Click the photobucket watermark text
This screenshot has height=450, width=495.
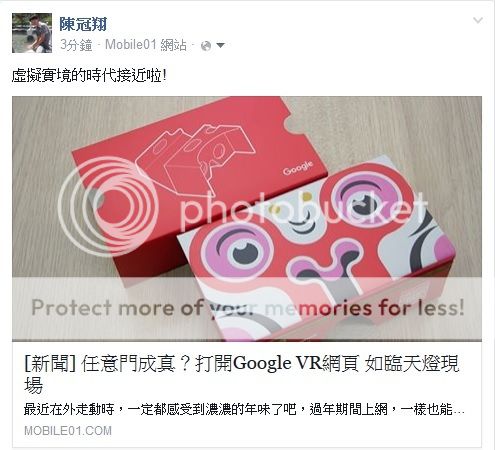tap(303, 210)
